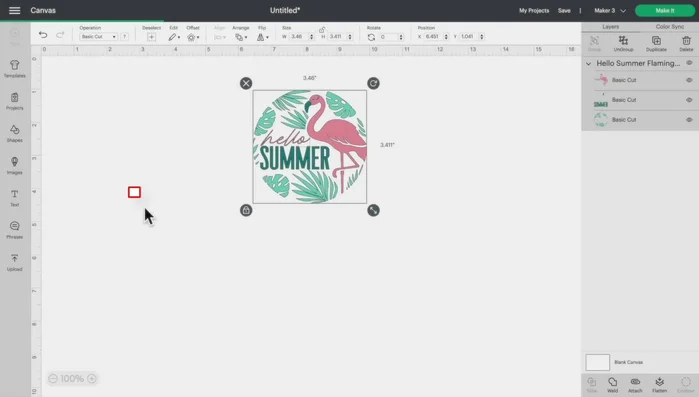Click the Redo arrow

(x=60, y=35)
